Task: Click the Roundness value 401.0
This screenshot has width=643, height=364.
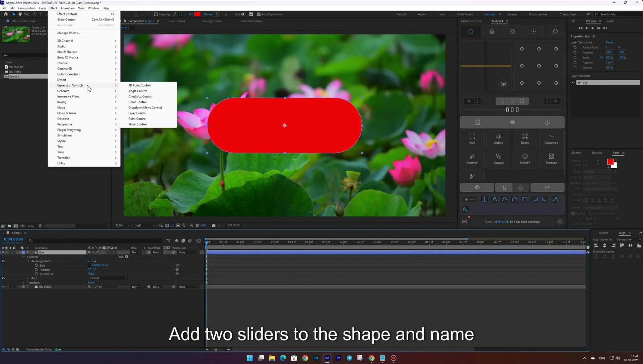Action: point(91,274)
